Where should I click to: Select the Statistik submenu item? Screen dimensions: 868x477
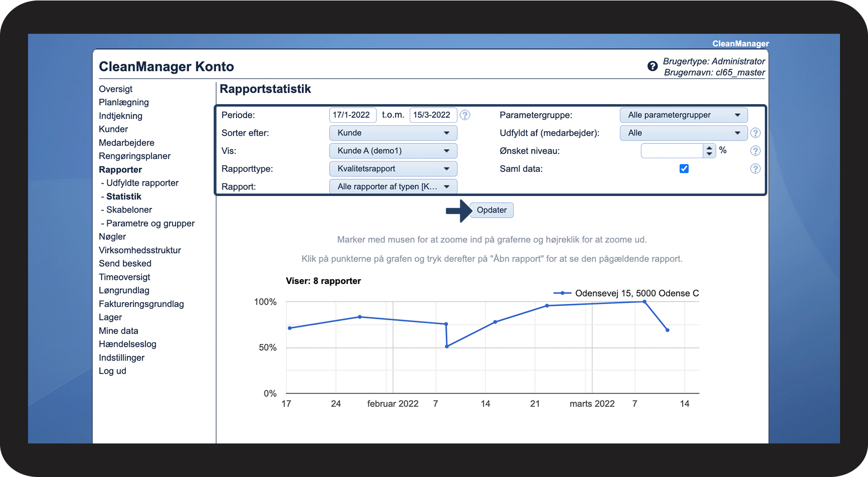pos(124,196)
